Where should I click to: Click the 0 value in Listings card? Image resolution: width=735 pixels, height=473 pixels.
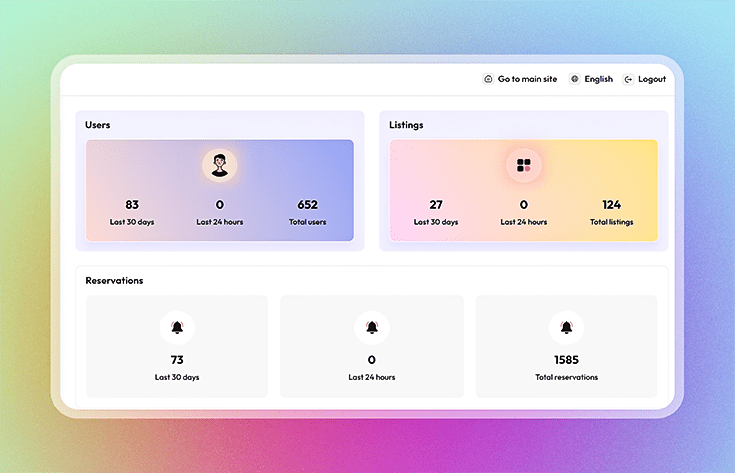point(524,205)
